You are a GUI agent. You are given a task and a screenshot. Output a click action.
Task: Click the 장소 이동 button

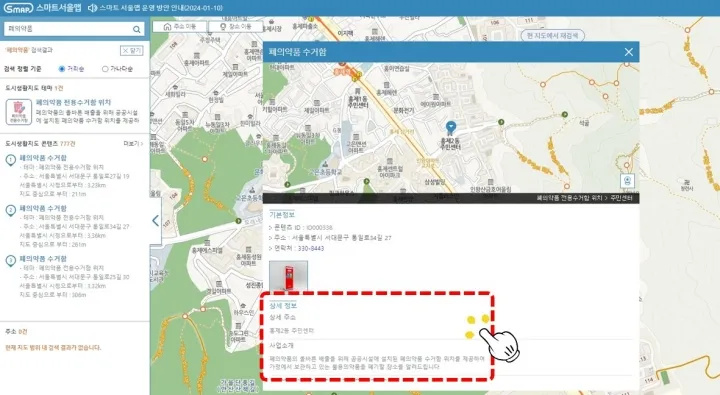tap(236, 27)
